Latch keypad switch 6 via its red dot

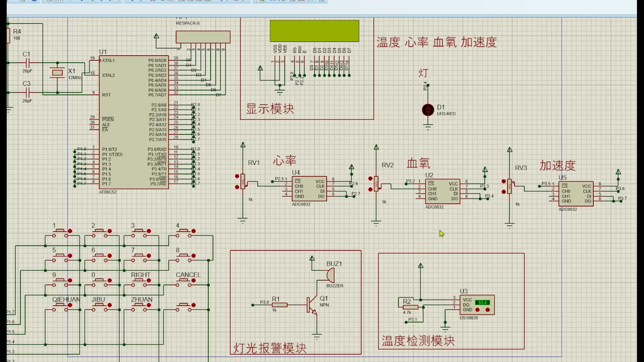[110, 256]
